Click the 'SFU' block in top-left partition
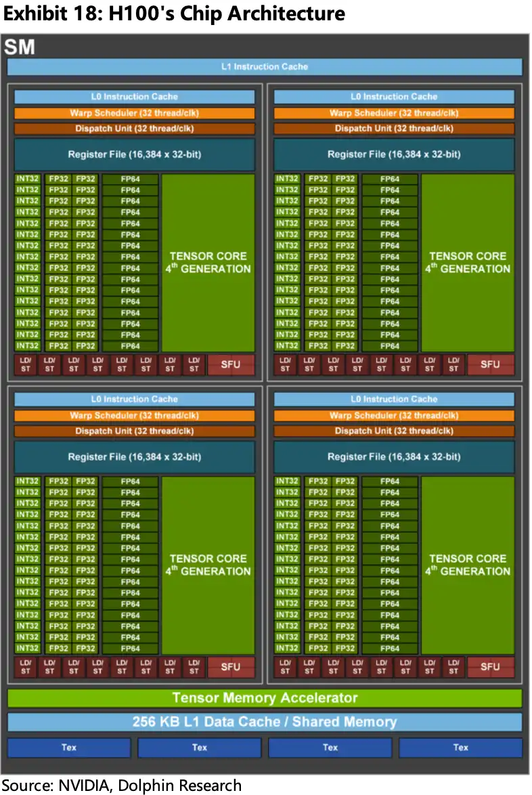This screenshot has width=532, height=795. (231, 364)
